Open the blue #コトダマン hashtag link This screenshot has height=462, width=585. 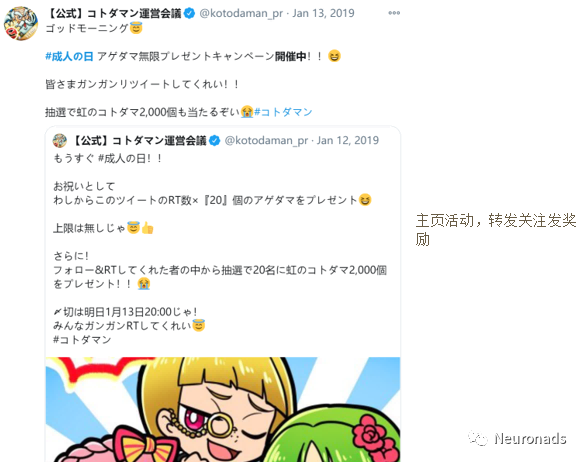click(x=283, y=112)
